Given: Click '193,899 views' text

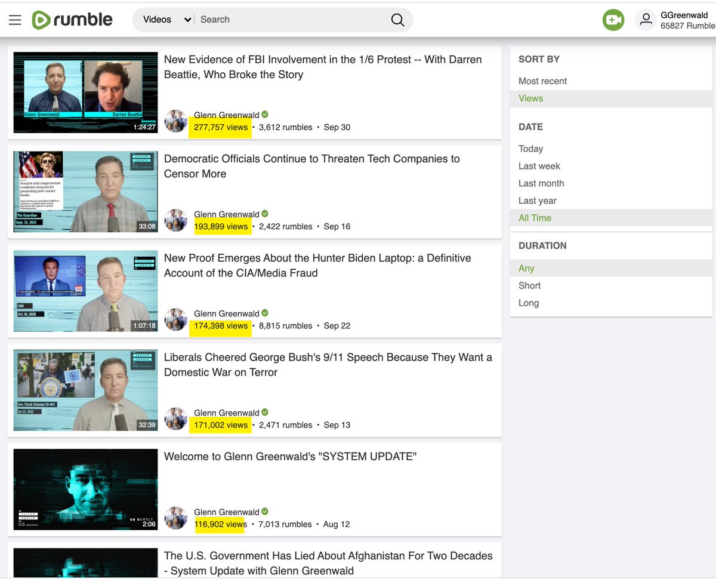Looking at the screenshot, I should coord(221,226).
